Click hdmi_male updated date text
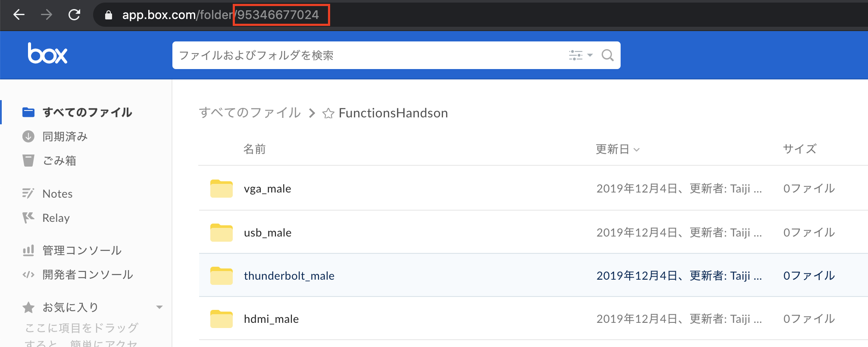868x347 pixels. click(679, 319)
